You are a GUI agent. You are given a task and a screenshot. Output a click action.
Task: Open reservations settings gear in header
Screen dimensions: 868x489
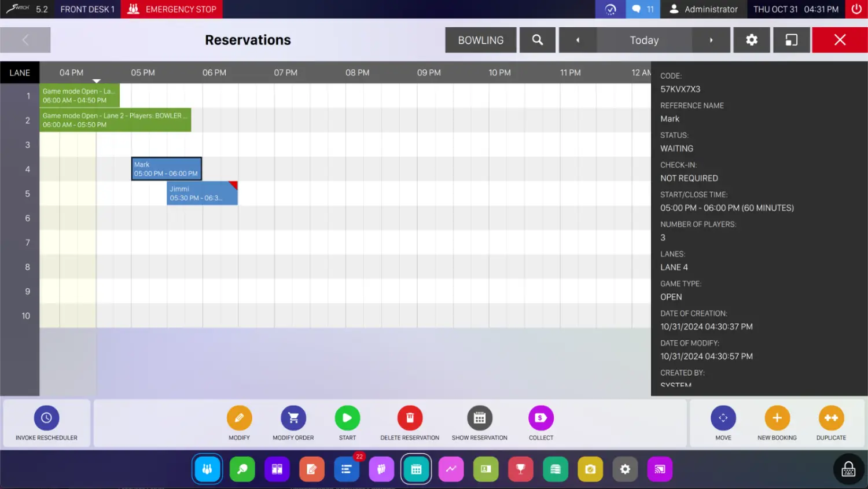752,40
